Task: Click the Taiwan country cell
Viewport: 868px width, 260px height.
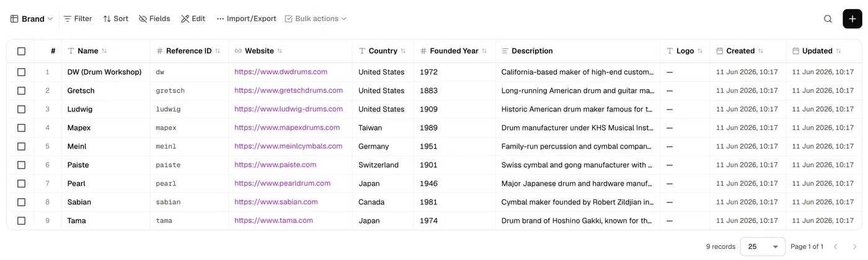Action: click(x=383, y=128)
